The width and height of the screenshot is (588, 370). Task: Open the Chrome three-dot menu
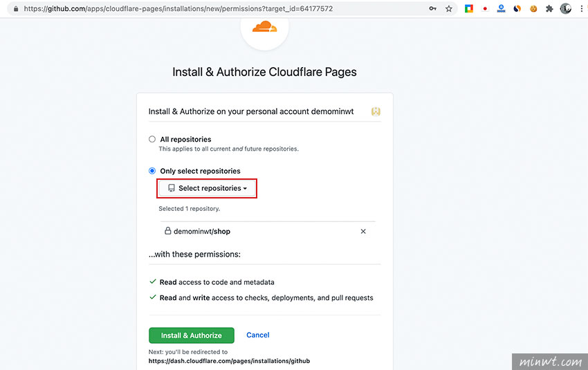click(581, 8)
